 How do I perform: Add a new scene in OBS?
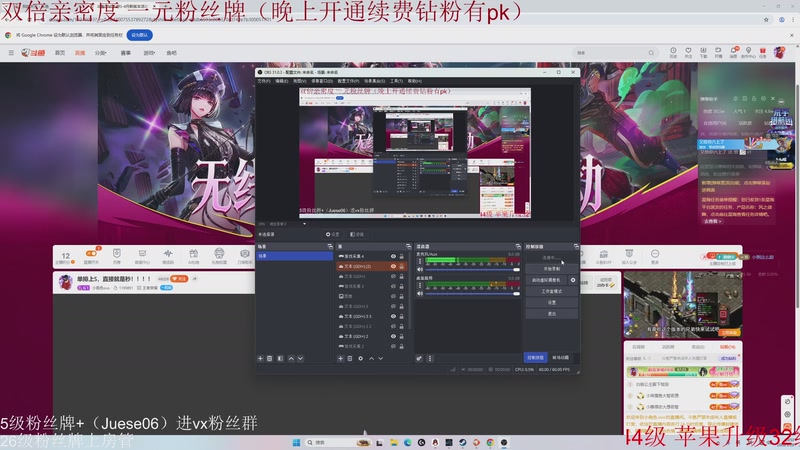coord(260,358)
